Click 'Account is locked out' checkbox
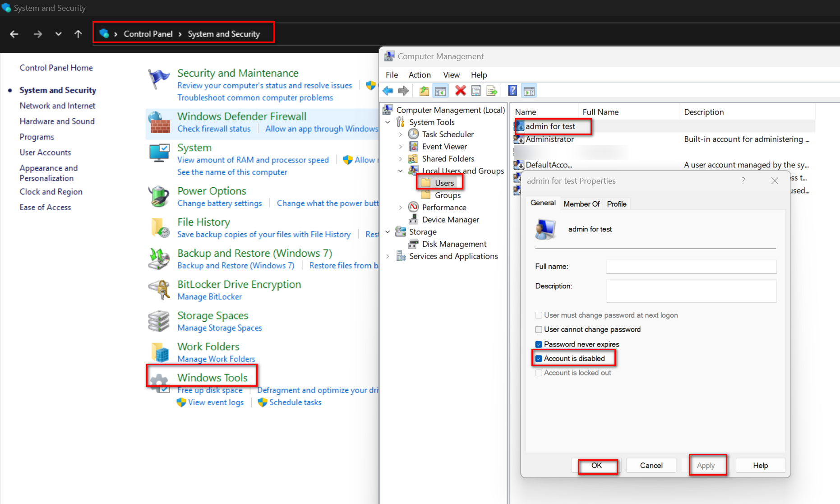Viewport: 840px width, 504px height. tap(539, 373)
